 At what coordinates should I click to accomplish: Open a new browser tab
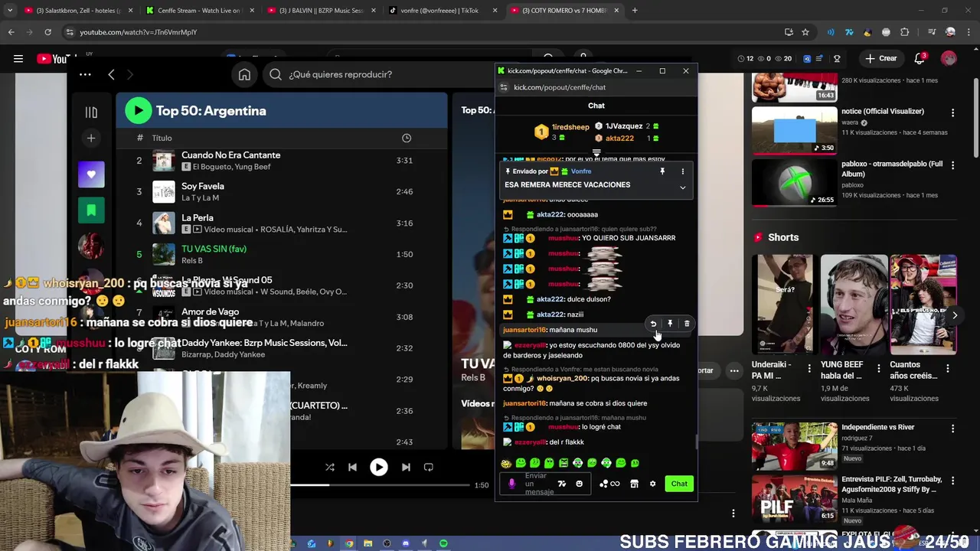coord(635,11)
